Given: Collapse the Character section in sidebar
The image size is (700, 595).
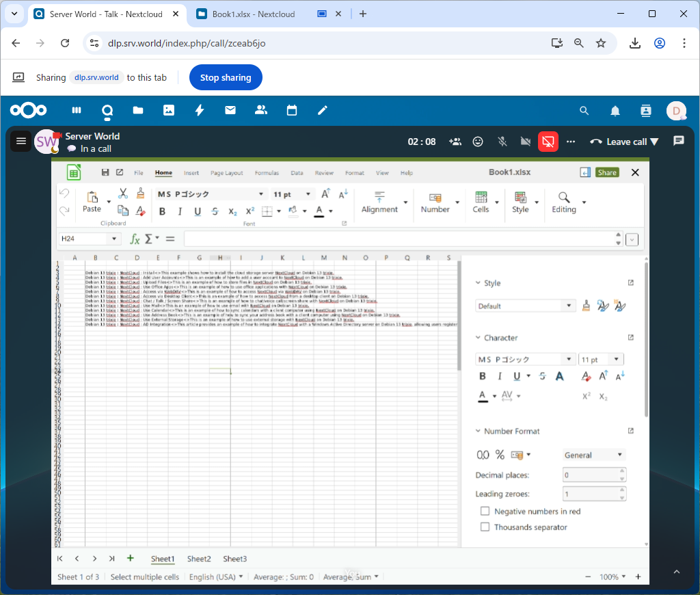Looking at the screenshot, I should click(x=478, y=338).
